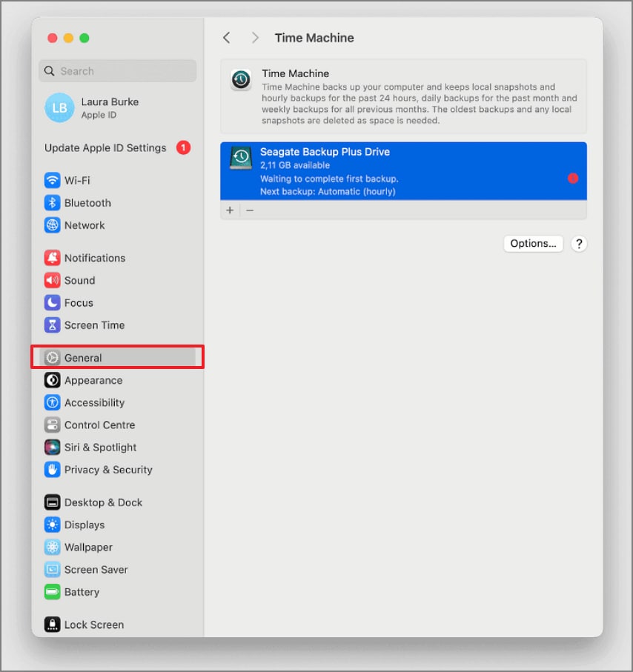Image resolution: width=633 pixels, height=672 pixels.
Task: Click the Notifications bell icon
Action: (x=52, y=258)
